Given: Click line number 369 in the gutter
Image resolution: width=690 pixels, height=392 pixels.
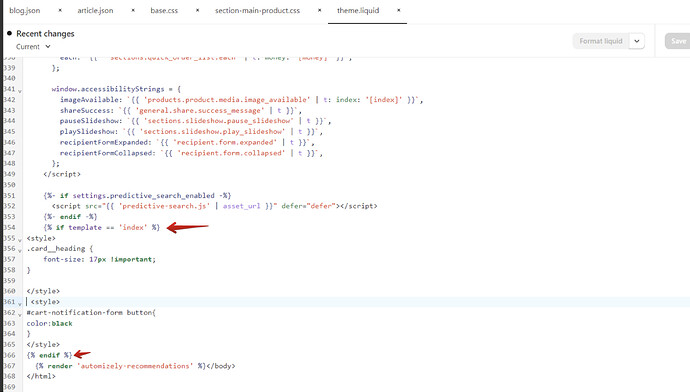Looking at the screenshot, I should [x=9, y=387].
